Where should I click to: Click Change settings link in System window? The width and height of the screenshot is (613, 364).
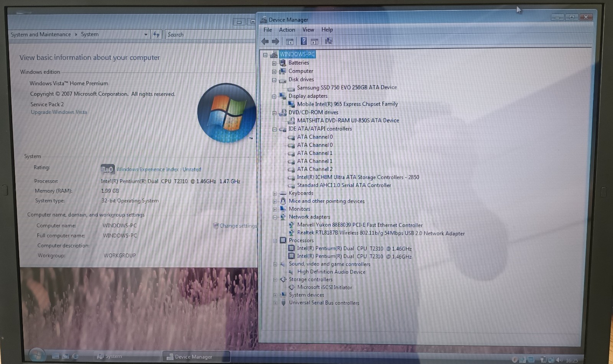[x=238, y=226]
